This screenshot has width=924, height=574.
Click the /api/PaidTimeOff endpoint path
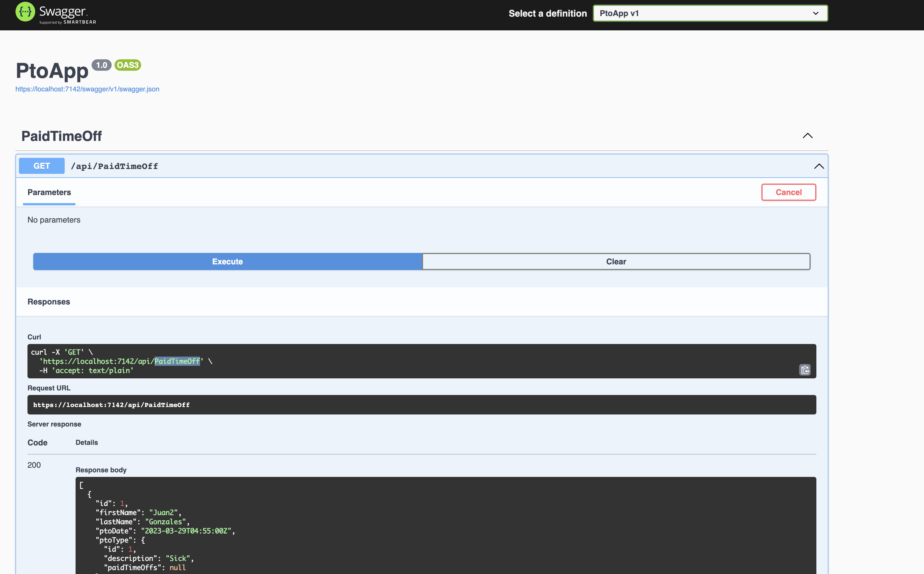(114, 166)
